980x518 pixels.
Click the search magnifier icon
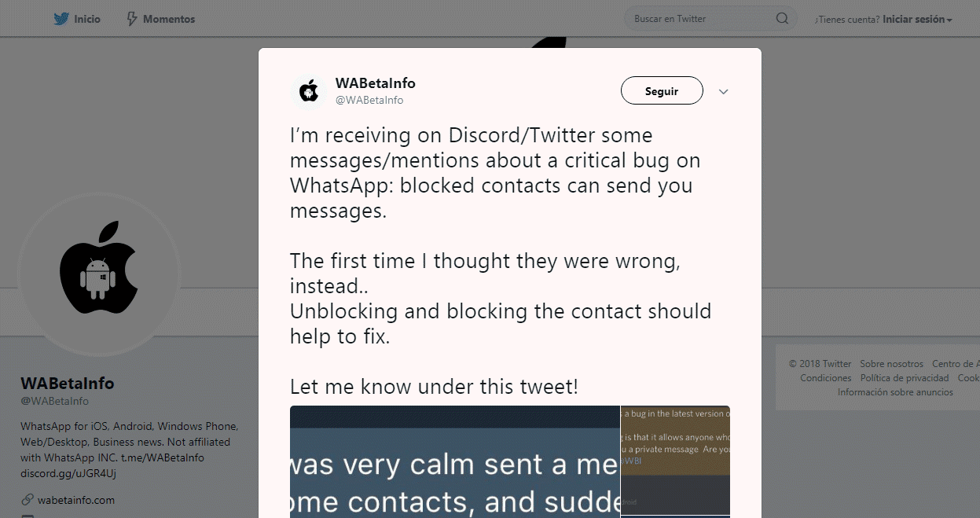(x=782, y=19)
